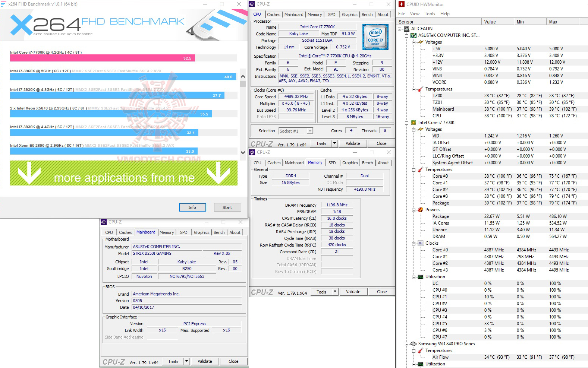Click the Voltages icon under ASUSTeK
Image resolution: width=588 pixels, height=368 pixels.
click(420, 42)
